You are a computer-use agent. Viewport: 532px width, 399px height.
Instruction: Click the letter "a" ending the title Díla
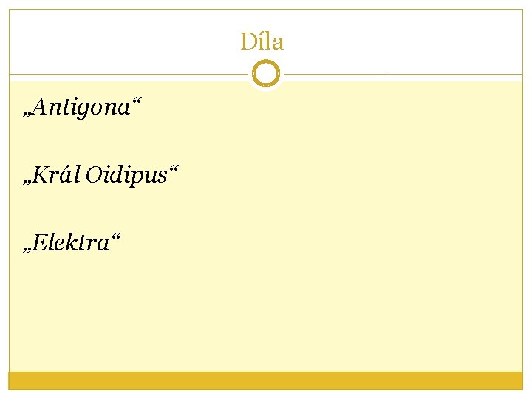tap(277, 44)
